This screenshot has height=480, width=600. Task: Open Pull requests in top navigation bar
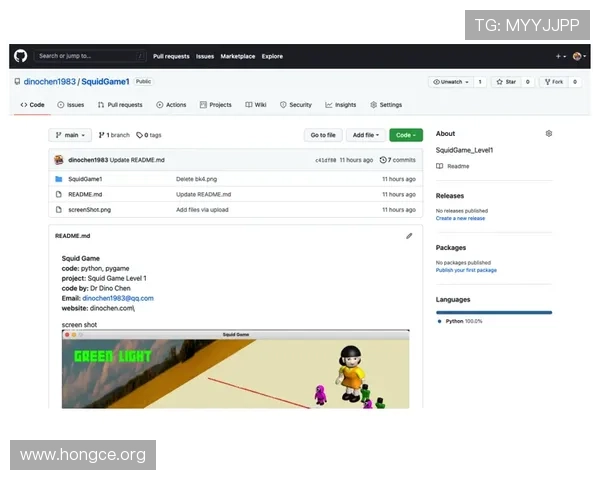[171, 56]
